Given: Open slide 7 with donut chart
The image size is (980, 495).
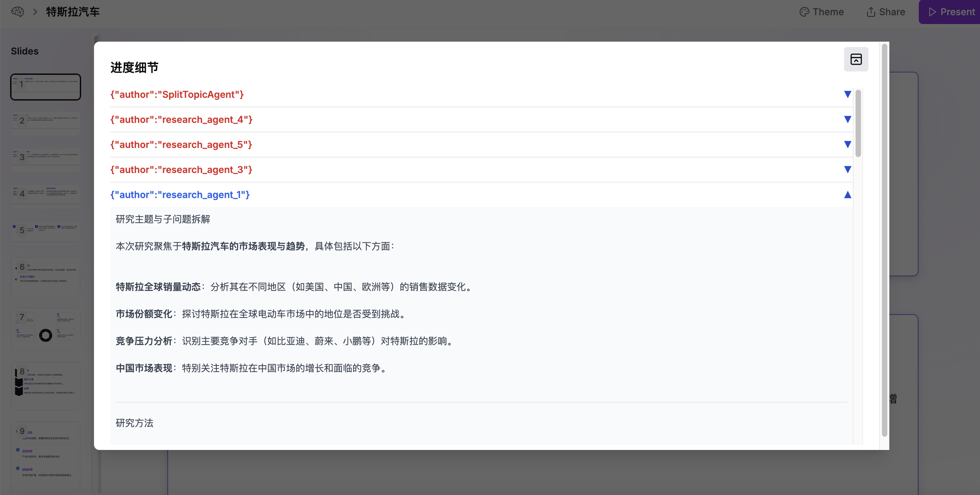Looking at the screenshot, I should tap(46, 329).
